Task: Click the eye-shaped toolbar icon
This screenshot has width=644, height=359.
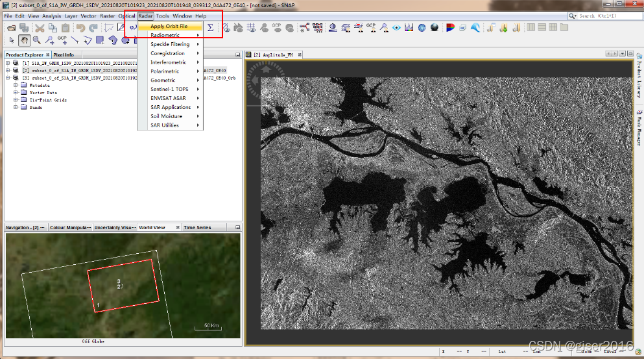Action: 396,28
